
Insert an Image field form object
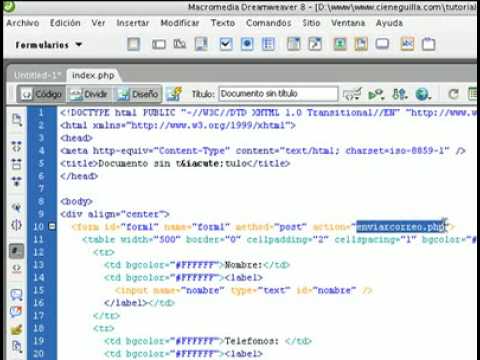pyautogui.click(x=340, y=44)
